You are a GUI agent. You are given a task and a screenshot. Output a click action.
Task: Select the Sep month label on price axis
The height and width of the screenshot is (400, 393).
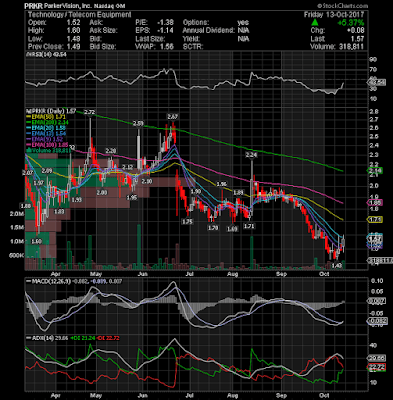pyautogui.click(x=282, y=274)
